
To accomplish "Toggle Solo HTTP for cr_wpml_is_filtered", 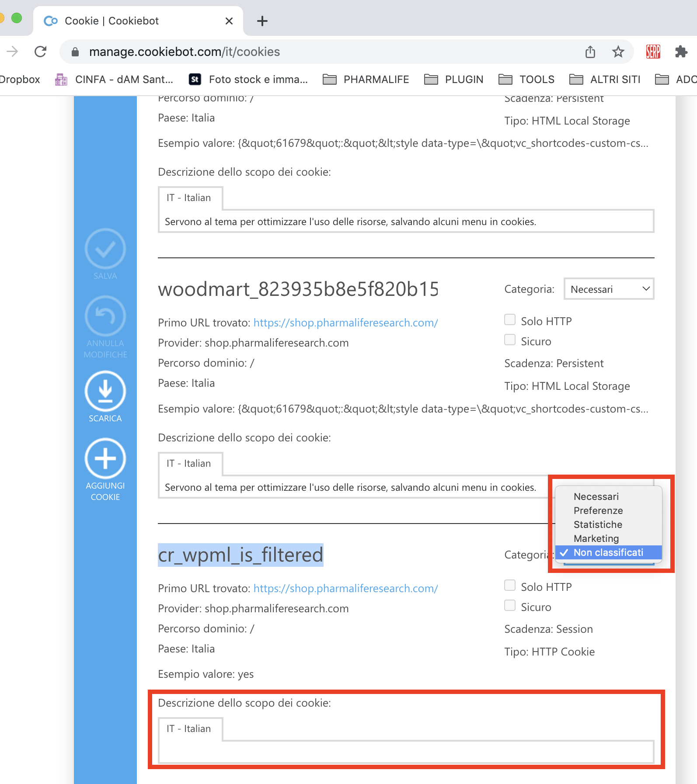I will click(510, 586).
